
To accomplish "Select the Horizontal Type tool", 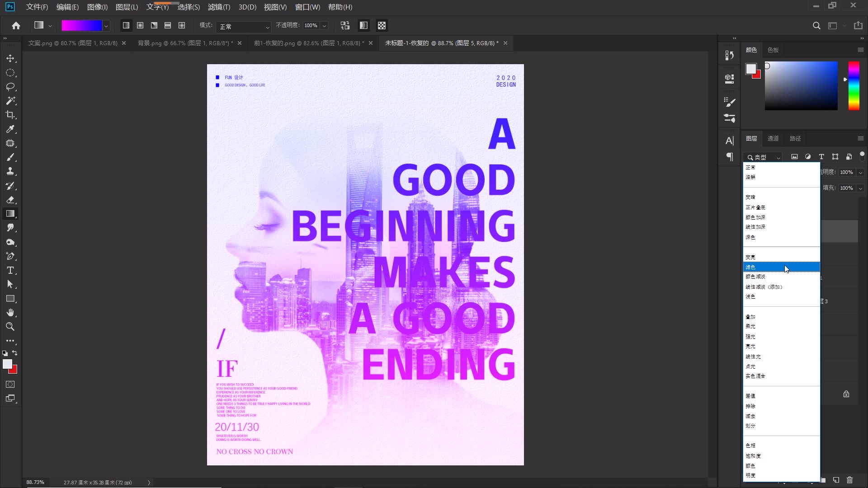I will coord(10,270).
